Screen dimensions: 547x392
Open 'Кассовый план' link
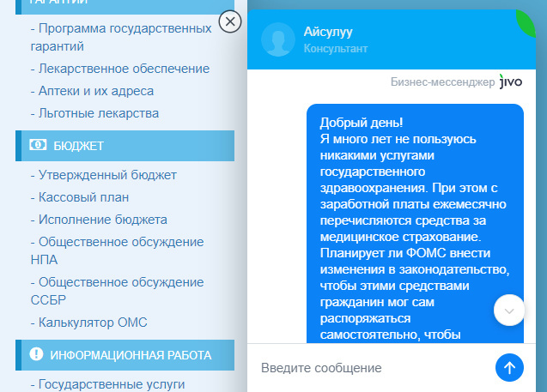[x=83, y=197]
